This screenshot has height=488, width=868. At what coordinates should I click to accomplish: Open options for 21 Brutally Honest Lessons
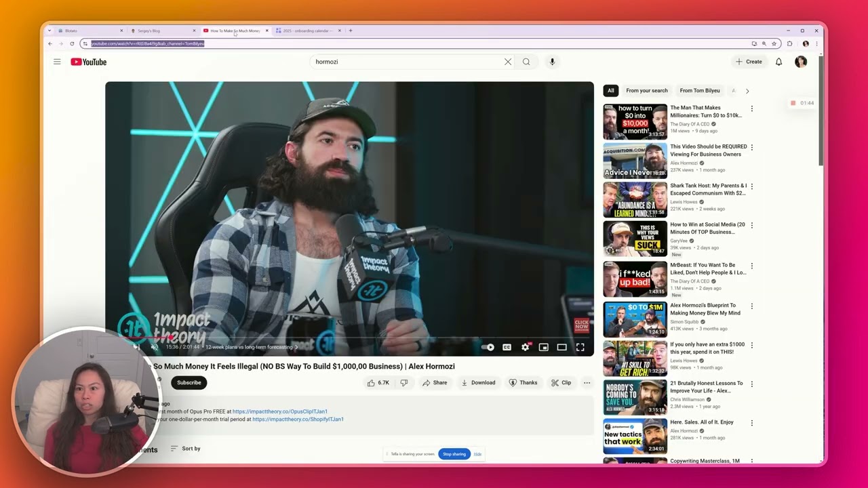click(x=751, y=384)
